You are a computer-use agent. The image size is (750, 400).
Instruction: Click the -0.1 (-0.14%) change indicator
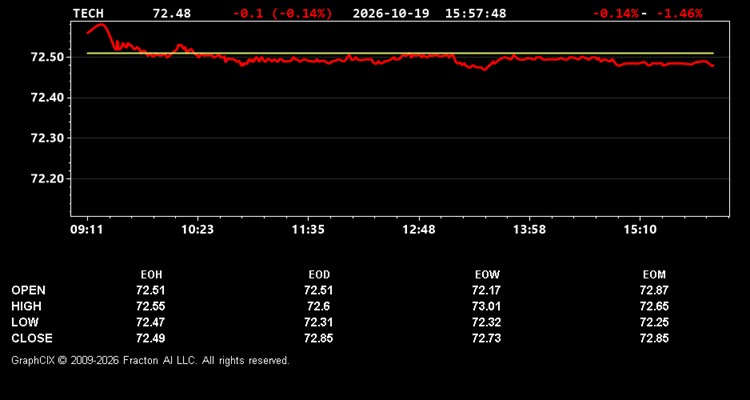pyautogui.click(x=282, y=13)
